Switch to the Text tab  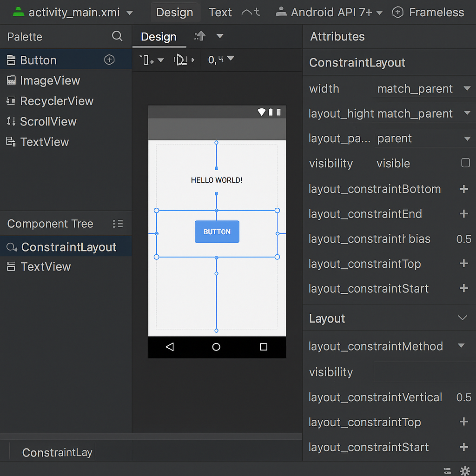(x=220, y=12)
